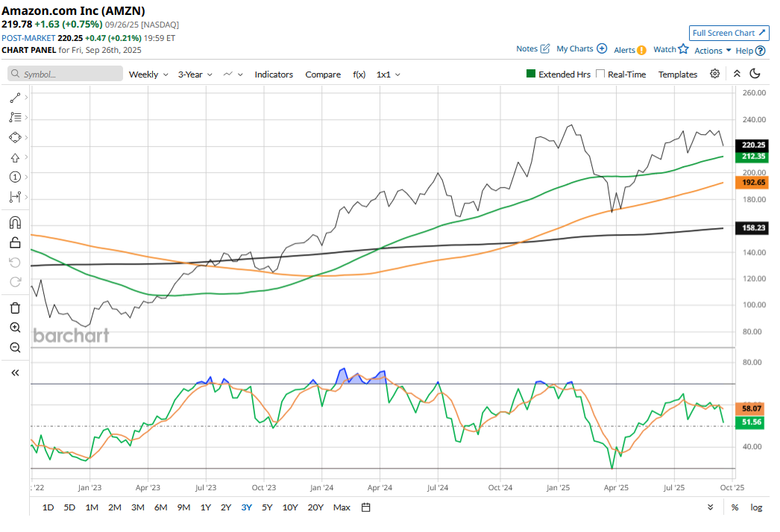The width and height of the screenshot is (780, 532).
Task: Open the 3-Year period dropdown
Action: pyautogui.click(x=195, y=75)
